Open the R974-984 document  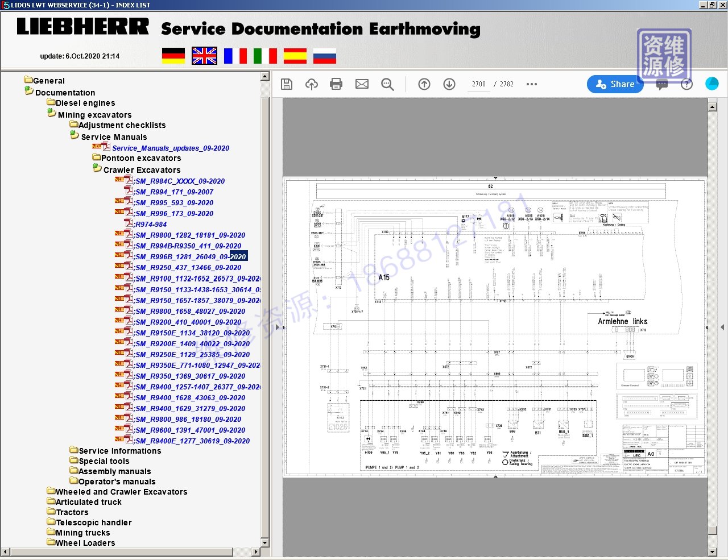(151, 224)
